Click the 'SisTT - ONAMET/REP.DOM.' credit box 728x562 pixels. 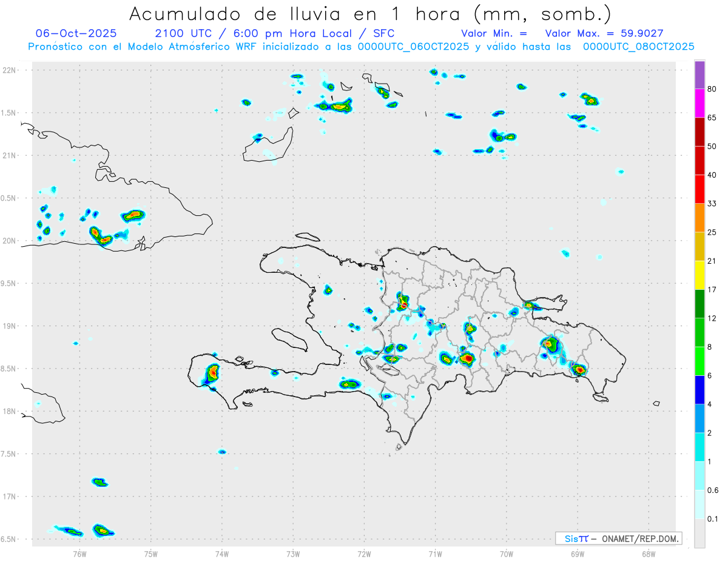tap(618, 538)
